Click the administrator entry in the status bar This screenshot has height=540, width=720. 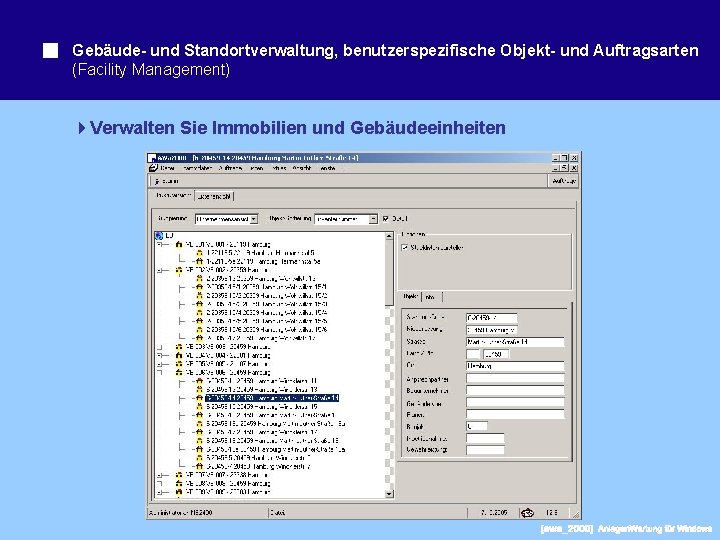click(x=180, y=512)
